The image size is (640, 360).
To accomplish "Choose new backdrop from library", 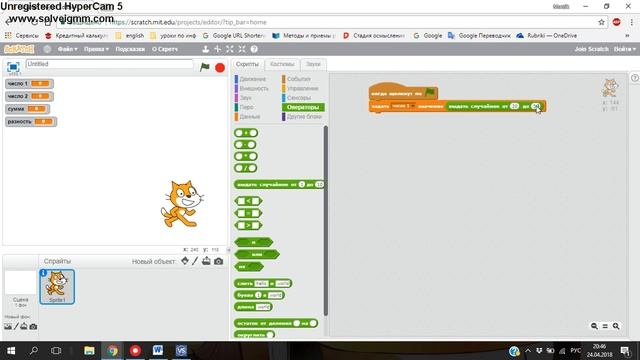I will click(8, 326).
